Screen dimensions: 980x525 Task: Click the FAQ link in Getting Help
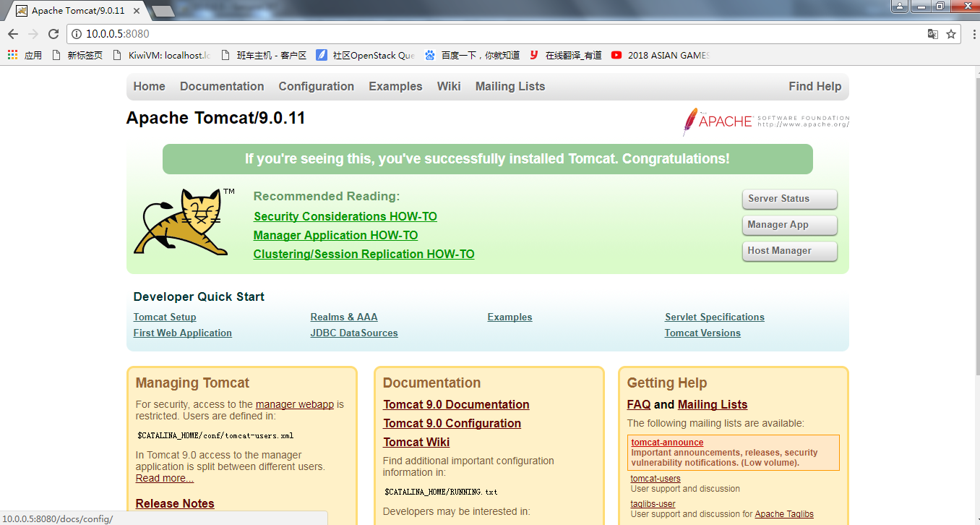click(639, 404)
